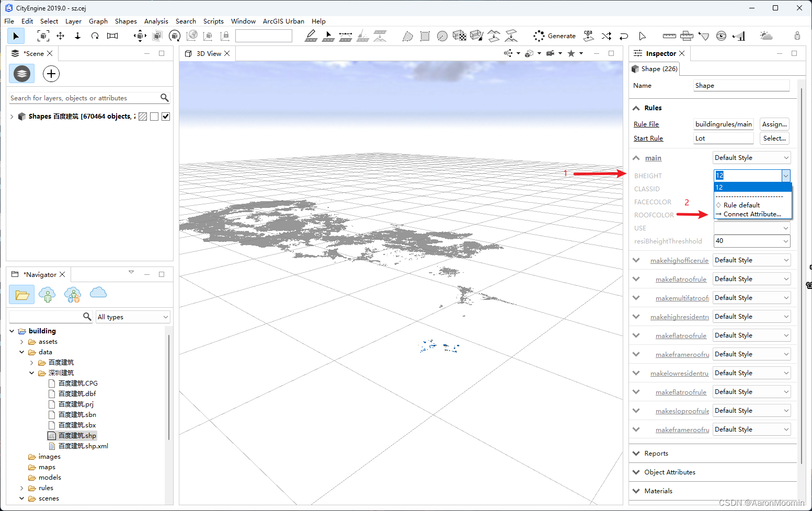Expand the Object Attributes section

pos(636,472)
